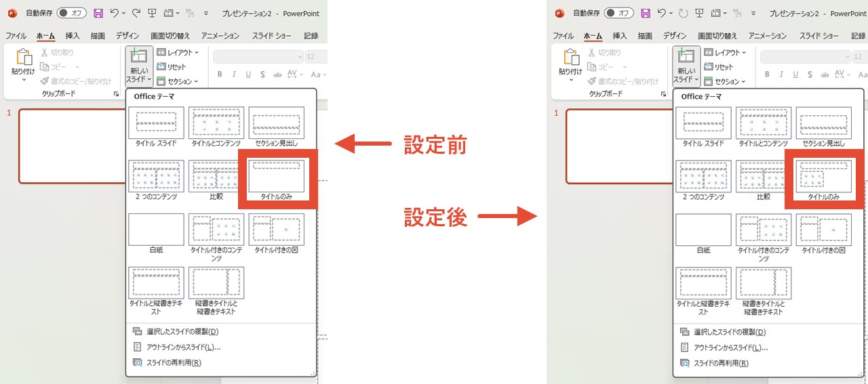Click the Undo arrow in right window
Viewport: 868px width, 384px height.
pos(661,13)
